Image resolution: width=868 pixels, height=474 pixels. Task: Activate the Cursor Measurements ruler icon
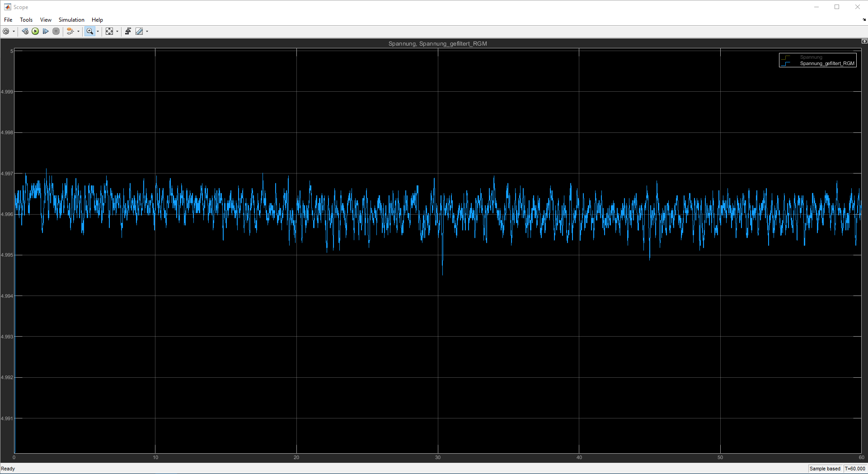[x=139, y=31]
